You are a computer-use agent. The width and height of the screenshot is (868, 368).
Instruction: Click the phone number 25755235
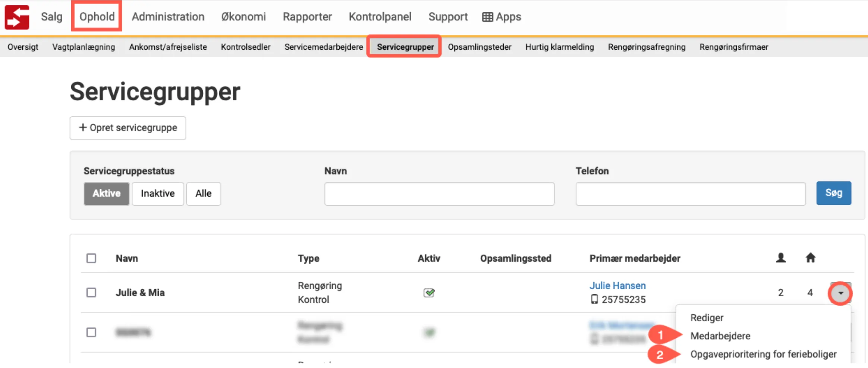pyautogui.click(x=623, y=300)
